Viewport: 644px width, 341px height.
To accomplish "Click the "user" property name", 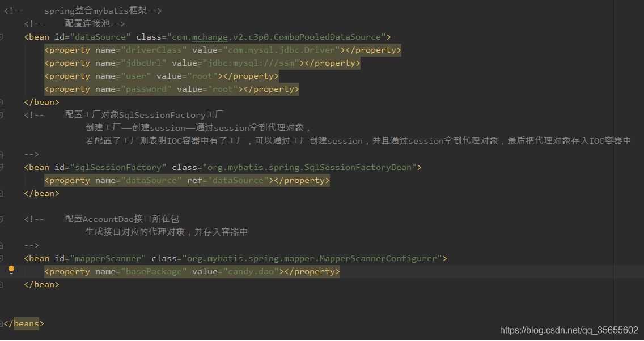I will (137, 76).
